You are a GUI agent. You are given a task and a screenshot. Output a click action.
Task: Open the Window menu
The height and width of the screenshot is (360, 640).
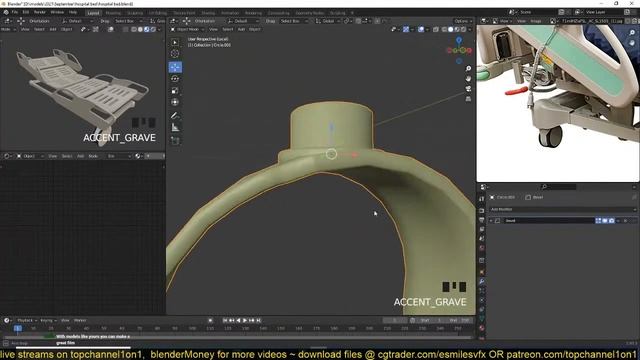57,12
